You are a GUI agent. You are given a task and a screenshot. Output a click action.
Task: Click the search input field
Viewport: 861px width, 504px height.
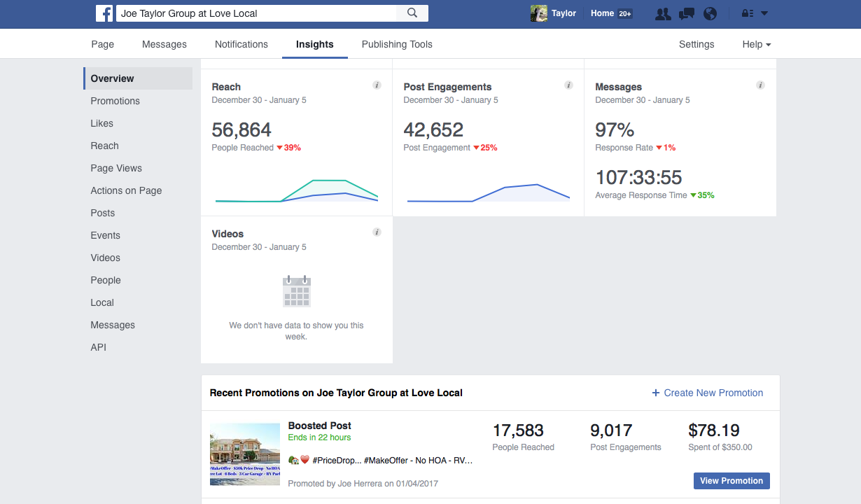(x=256, y=13)
